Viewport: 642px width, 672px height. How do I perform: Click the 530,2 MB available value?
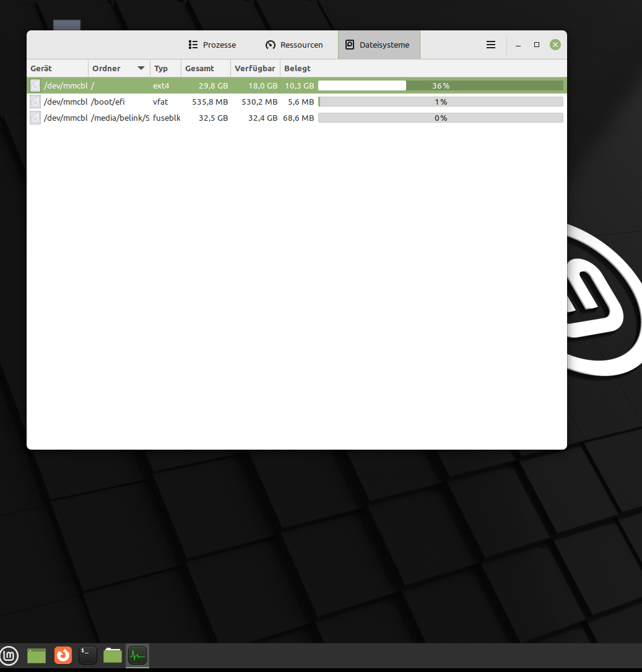point(259,102)
